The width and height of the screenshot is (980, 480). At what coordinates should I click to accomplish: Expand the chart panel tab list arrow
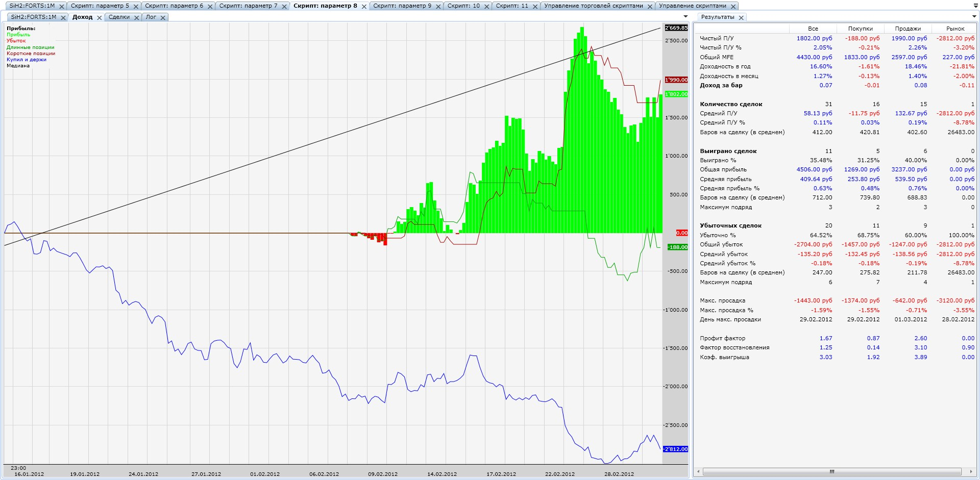[685, 17]
